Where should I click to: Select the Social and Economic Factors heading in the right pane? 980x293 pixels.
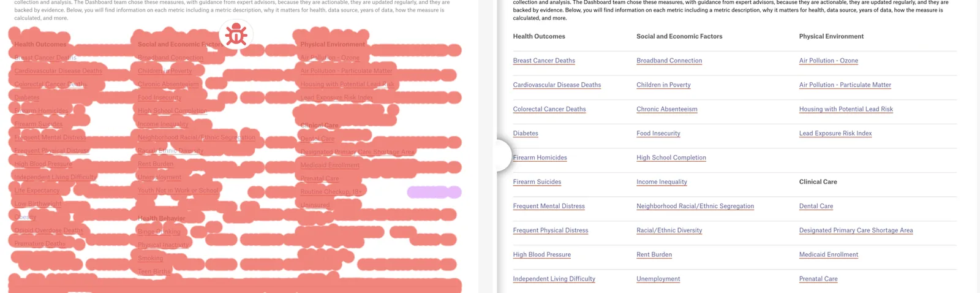[679, 37]
